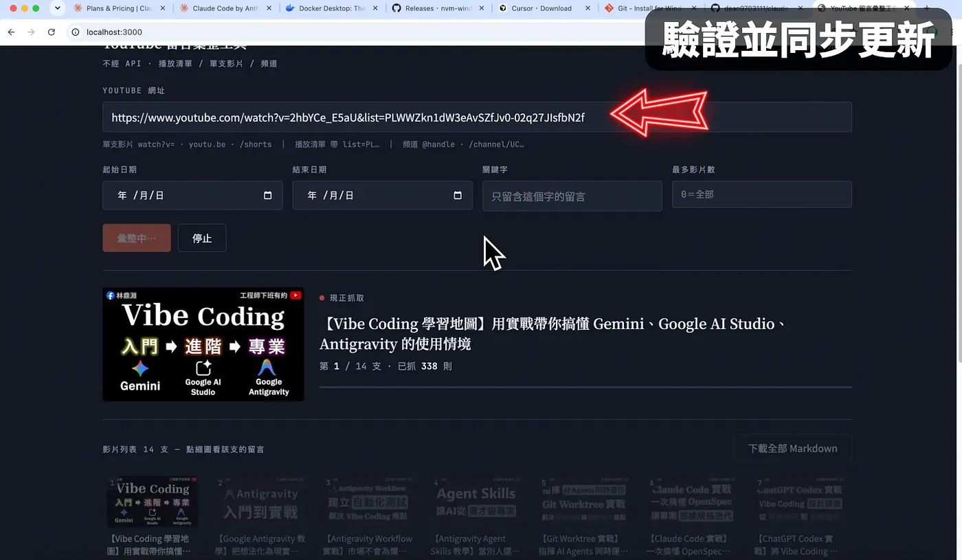Screen dimensions: 962x560
Task: Click the browser reload icon
Action: [x=52, y=32]
